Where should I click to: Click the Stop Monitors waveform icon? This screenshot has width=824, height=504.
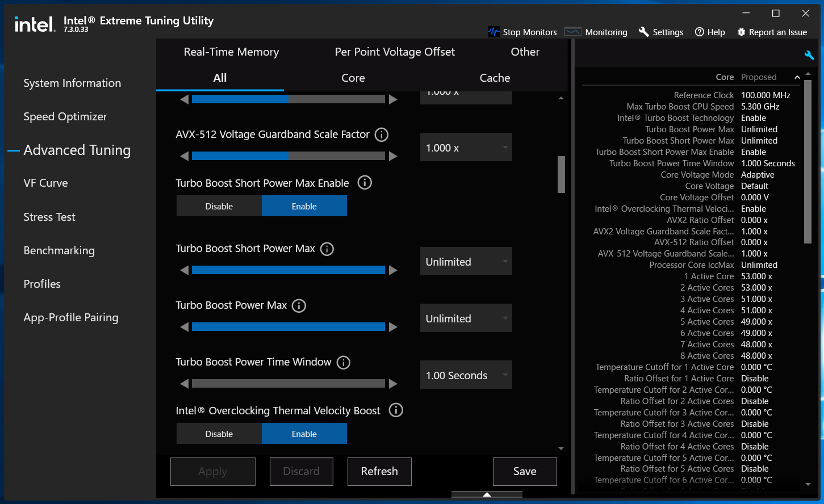click(x=493, y=32)
